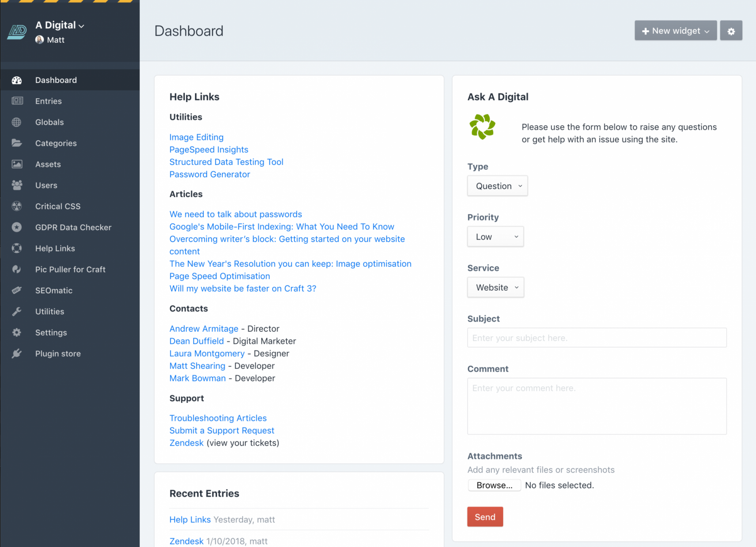
Task: Click Matt's user avatar
Action: point(40,40)
